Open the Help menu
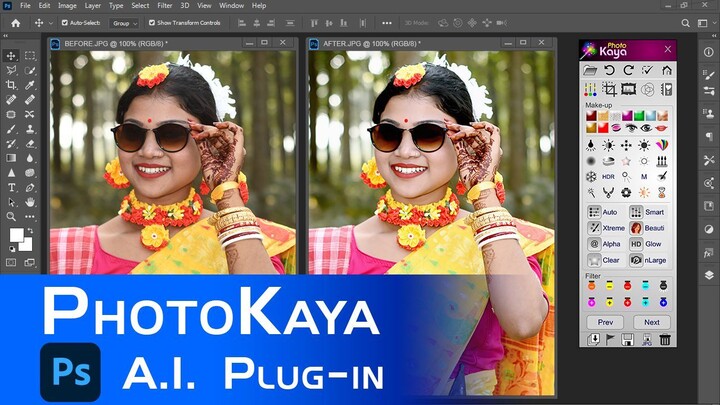This screenshot has width=720, height=405. (259, 6)
